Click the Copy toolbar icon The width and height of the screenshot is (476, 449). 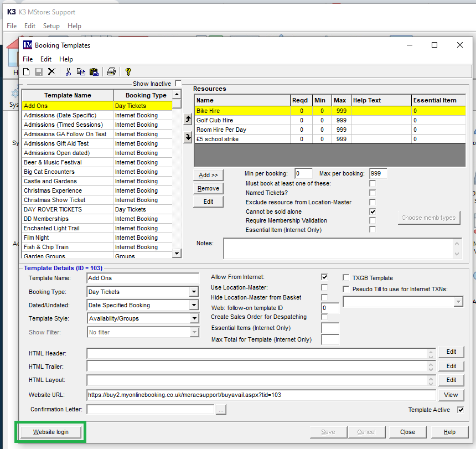81,72
